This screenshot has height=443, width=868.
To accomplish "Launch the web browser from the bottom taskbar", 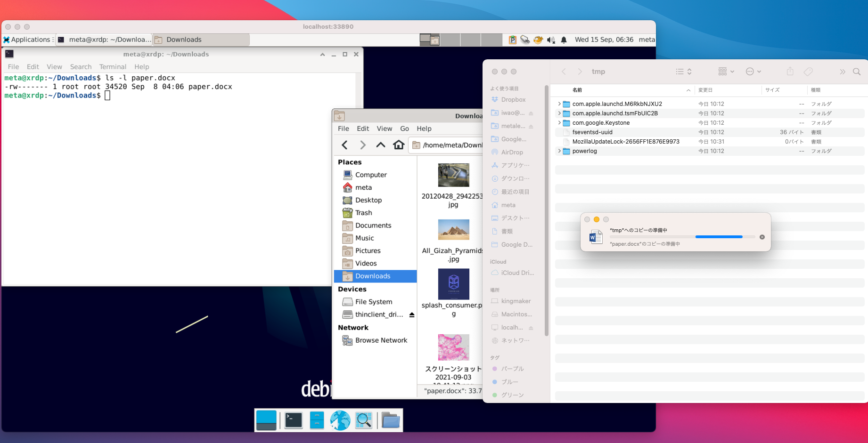I will [x=341, y=419].
